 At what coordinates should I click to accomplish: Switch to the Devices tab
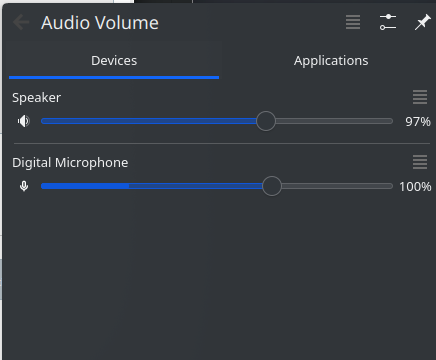[114, 61]
